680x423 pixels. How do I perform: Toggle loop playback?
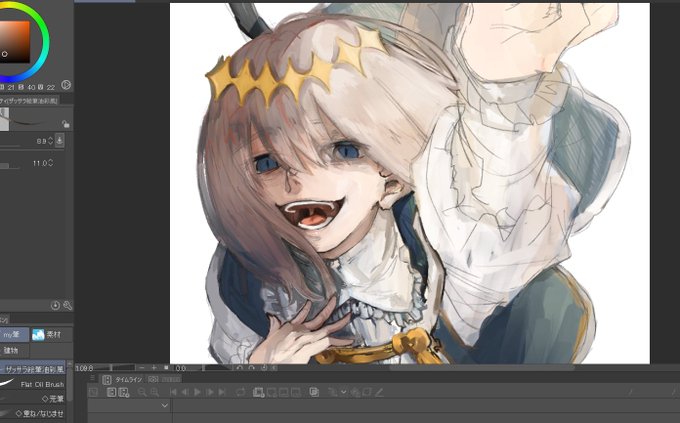coord(240,393)
